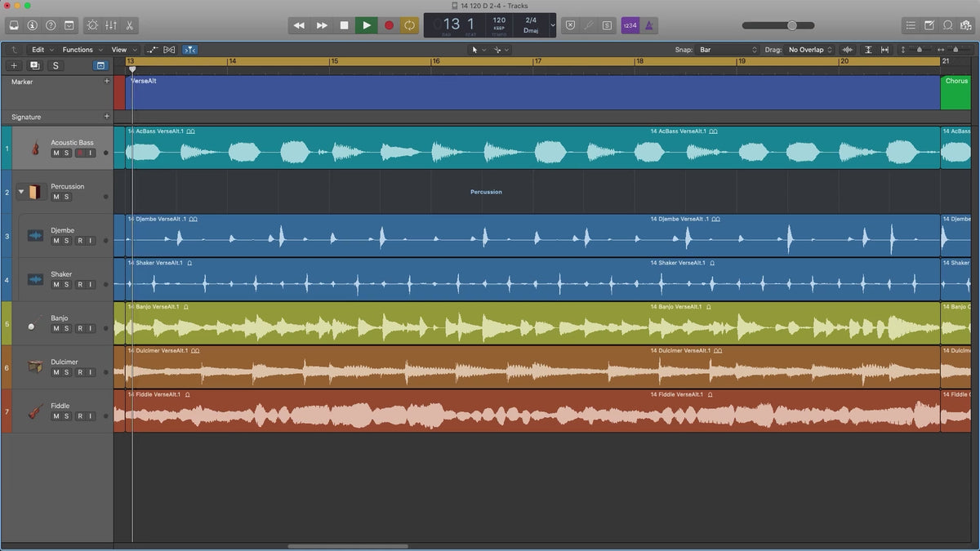The height and width of the screenshot is (551, 980).
Task: Click the Fiddle track instrument icon
Action: [35, 411]
